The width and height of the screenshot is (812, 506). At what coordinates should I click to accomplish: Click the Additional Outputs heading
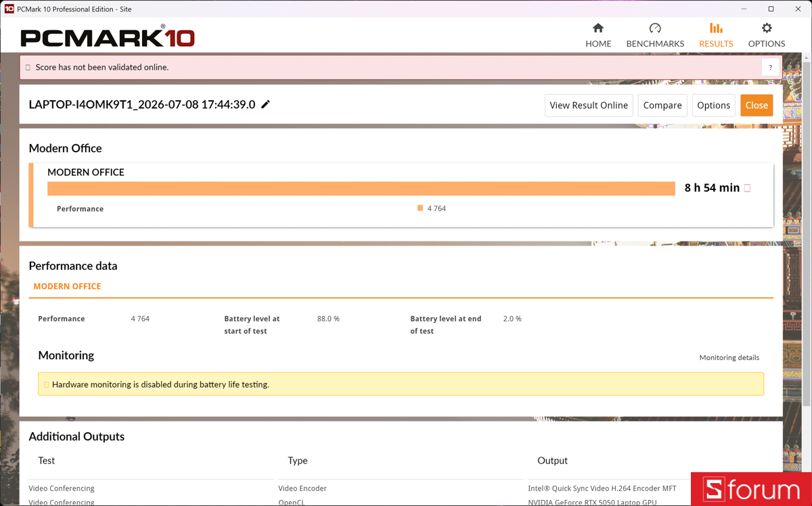coord(76,436)
